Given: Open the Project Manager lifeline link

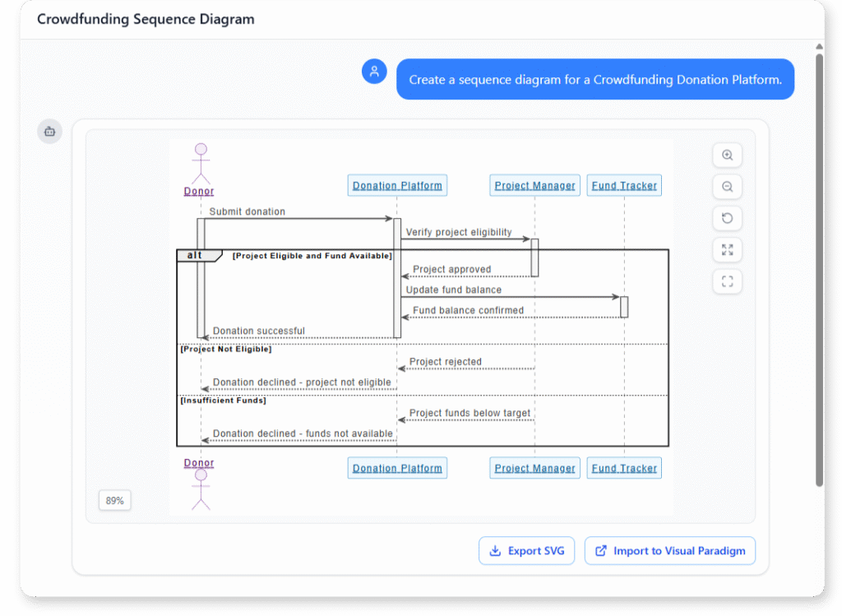Looking at the screenshot, I should click(x=534, y=185).
